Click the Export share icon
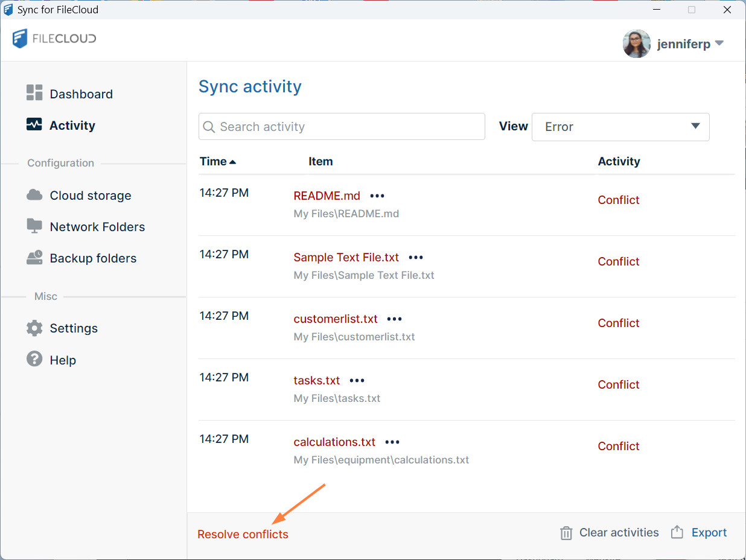 coord(677,532)
